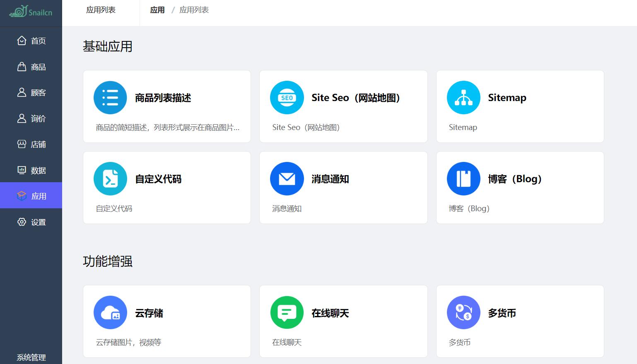Click the person icon next to 询价
This screenshot has width=637, height=364.
[x=22, y=118]
